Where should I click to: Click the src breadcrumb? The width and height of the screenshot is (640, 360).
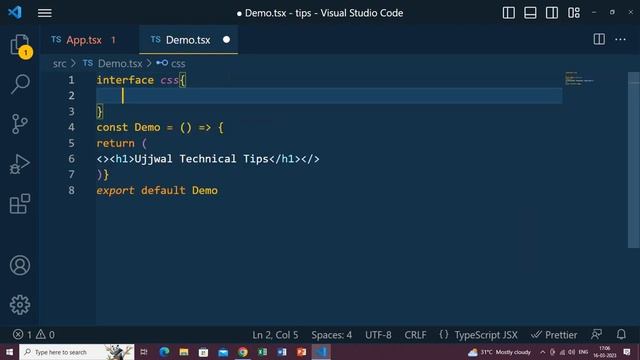tap(59, 64)
